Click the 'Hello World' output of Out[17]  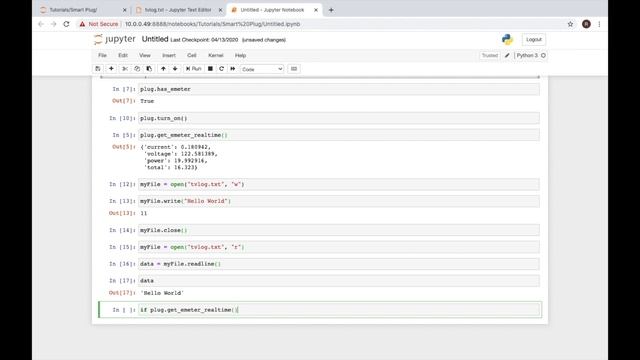coord(162,293)
